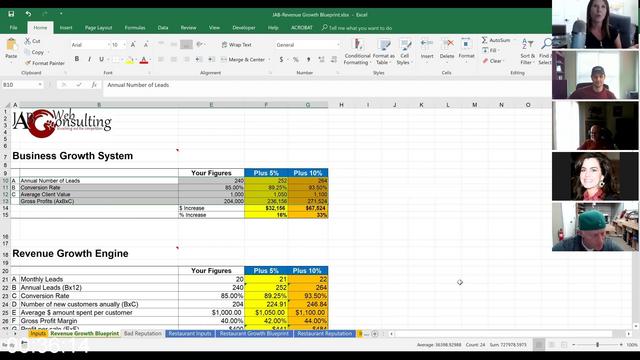
Task: Click the Undo arrow icon
Action: 28,14
